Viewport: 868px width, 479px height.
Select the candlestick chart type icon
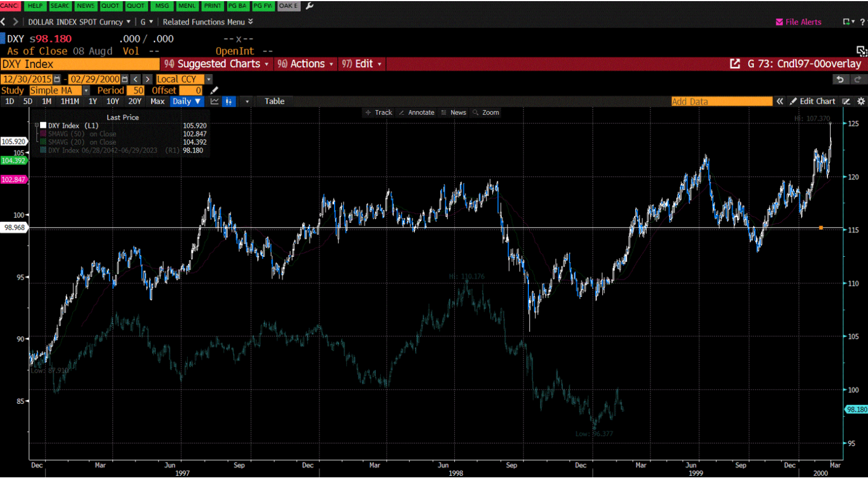pyautogui.click(x=229, y=101)
